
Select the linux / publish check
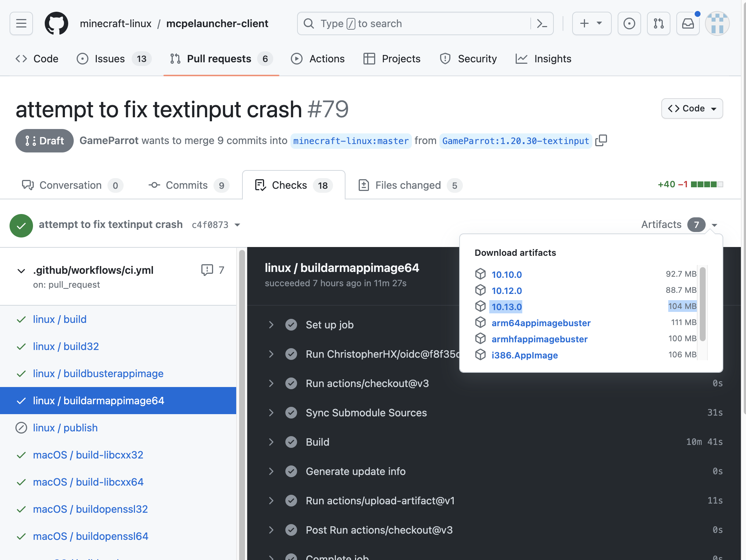(65, 427)
